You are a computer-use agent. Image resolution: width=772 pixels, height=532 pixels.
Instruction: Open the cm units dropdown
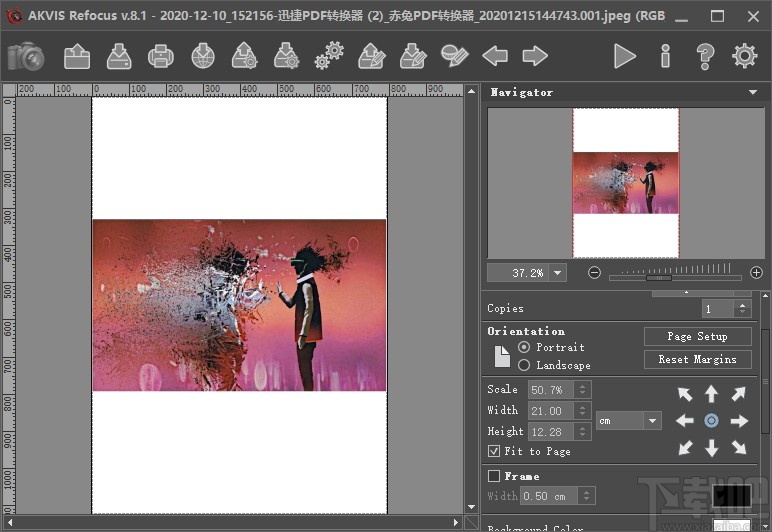click(652, 421)
